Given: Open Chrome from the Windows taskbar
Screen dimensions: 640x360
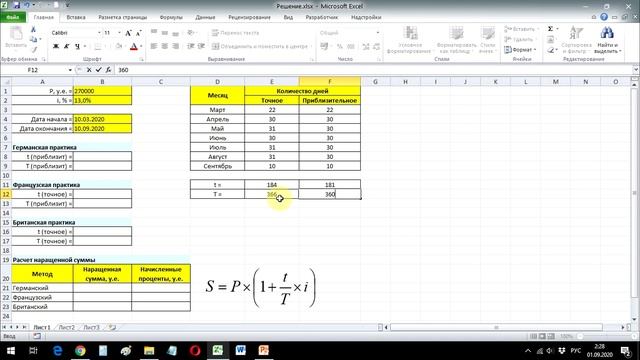Looking at the screenshot, I should pos(80,351).
